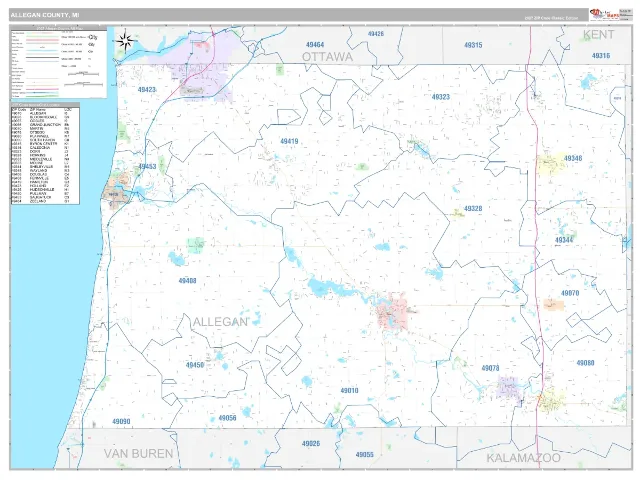
Task: Select ZIP code label 49055
Action: (x=364, y=455)
